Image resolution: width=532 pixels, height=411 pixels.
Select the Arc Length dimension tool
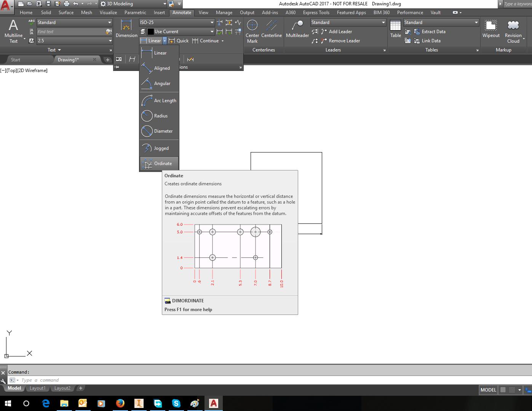159,101
